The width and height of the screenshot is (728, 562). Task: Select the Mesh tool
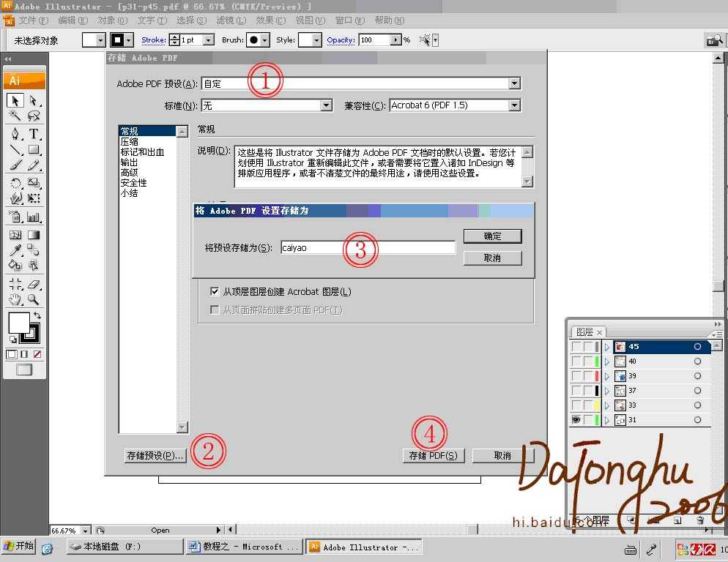[x=15, y=235]
